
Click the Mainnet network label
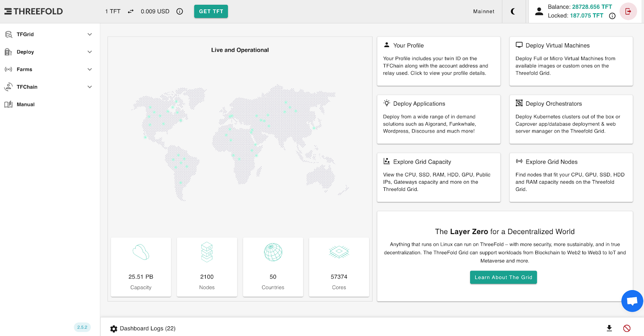[484, 11]
